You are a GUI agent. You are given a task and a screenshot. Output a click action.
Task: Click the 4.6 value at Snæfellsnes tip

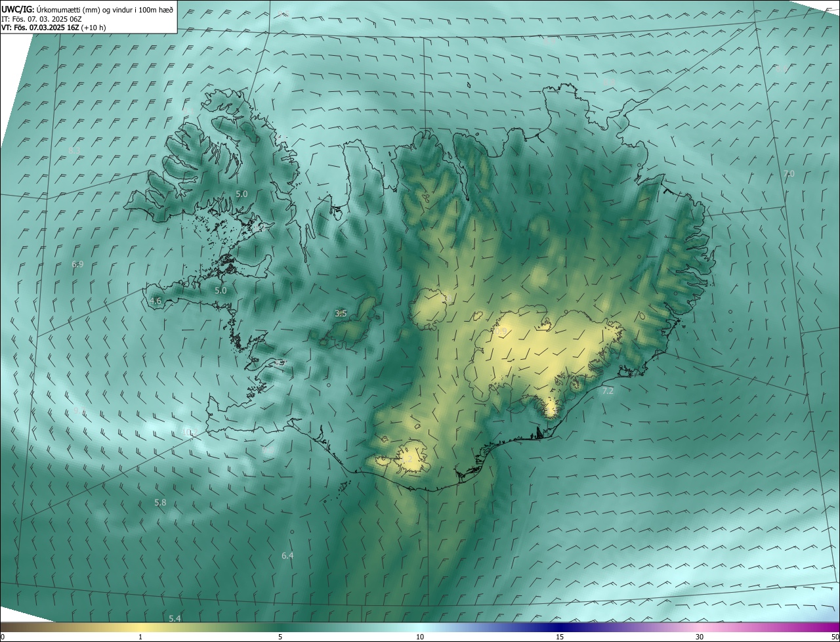(x=156, y=301)
